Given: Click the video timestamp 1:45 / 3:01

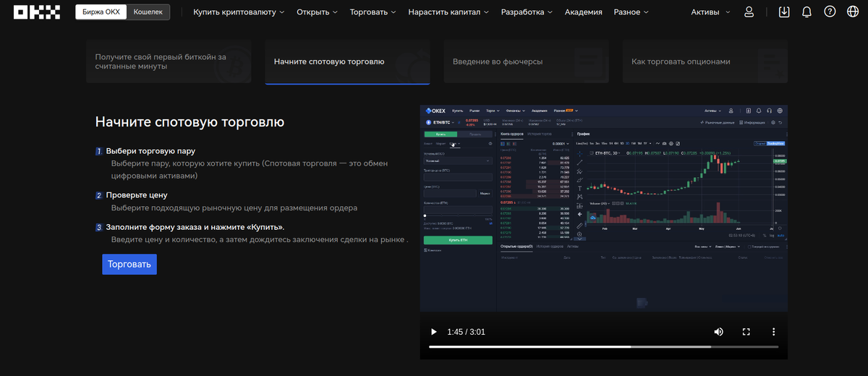Looking at the screenshot, I should [x=466, y=332].
